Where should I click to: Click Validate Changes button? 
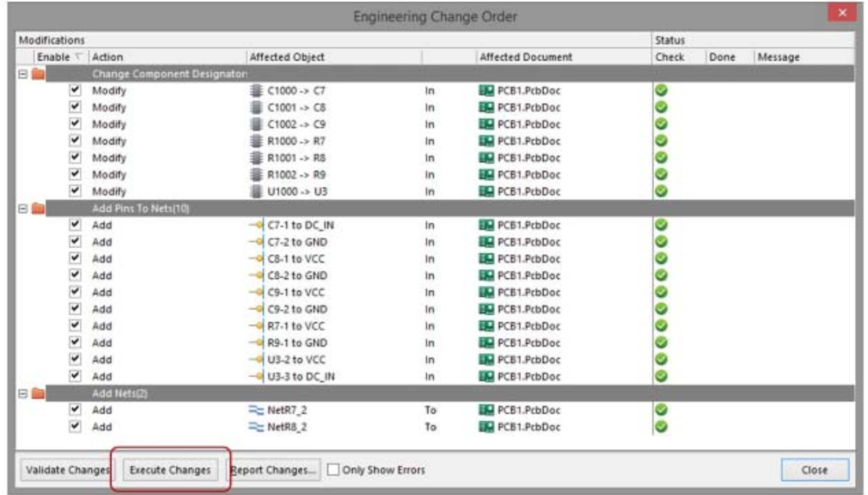67,470
